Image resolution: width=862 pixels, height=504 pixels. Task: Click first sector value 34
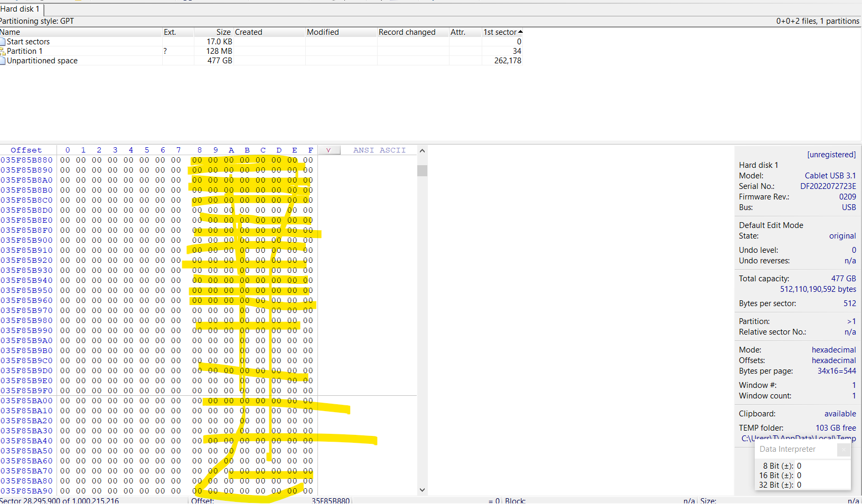pos(517,51)
